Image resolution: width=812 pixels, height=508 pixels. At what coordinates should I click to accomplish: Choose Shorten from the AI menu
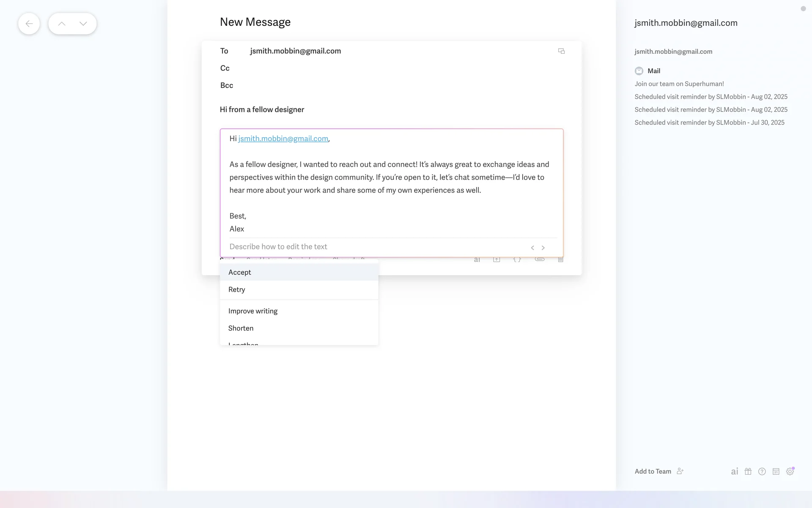coord(241,328)
